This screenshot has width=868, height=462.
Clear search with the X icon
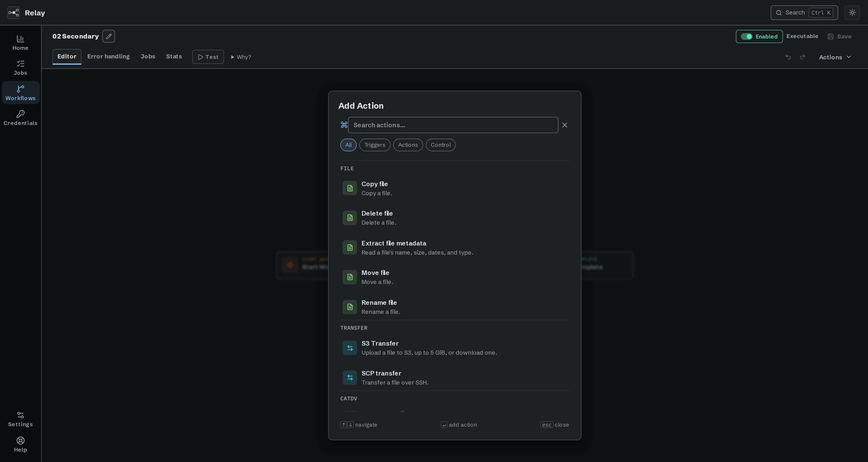click(x=565, y=125)
